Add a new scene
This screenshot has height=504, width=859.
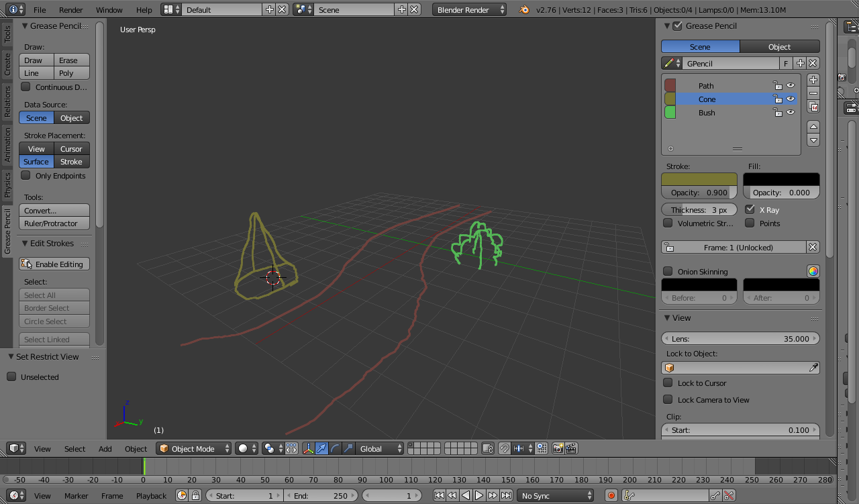402,10
